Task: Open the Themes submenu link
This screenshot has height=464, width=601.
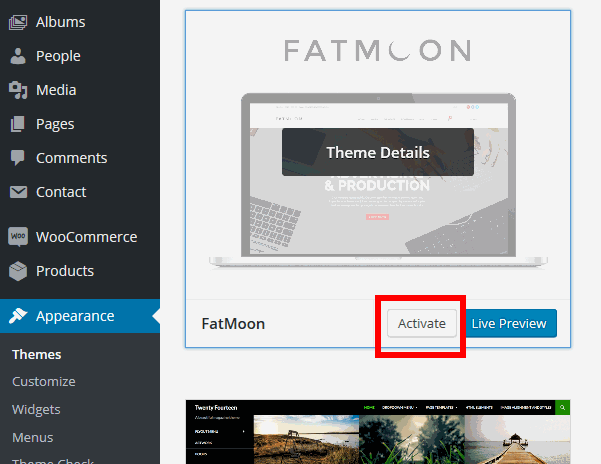Action: [x=37, y=354]
